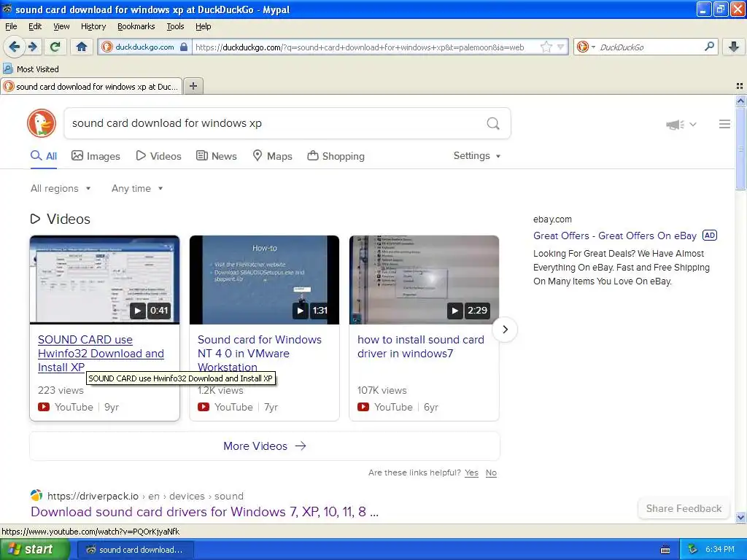Viewport: 747px width, 560px height.
Task: Select the Mypal taskbar button
Action: [x=135, y=550]
